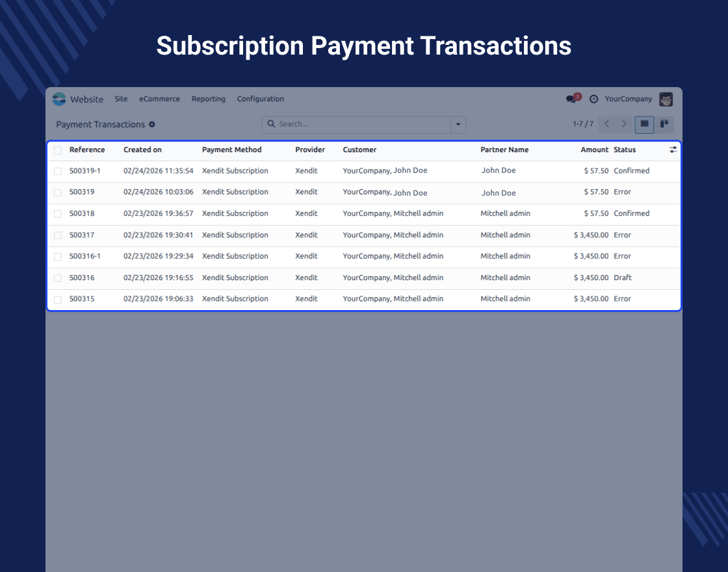
Task: Sort by Partner Name column header
Action: click(504, 149)
